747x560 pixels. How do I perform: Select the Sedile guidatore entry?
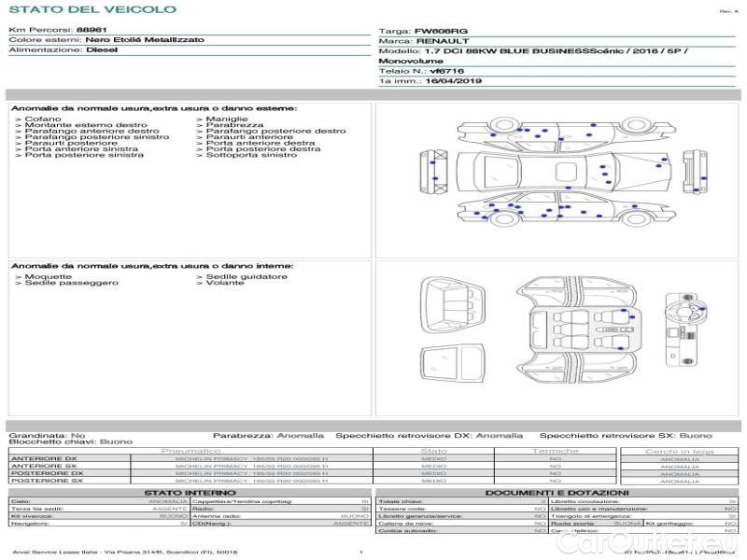click(247, 276)
